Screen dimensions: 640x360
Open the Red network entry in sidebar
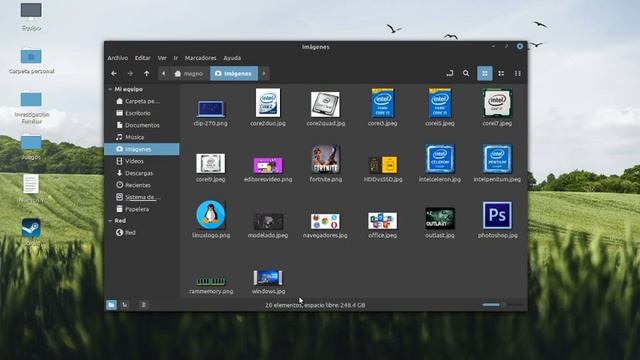click(142, 232)
